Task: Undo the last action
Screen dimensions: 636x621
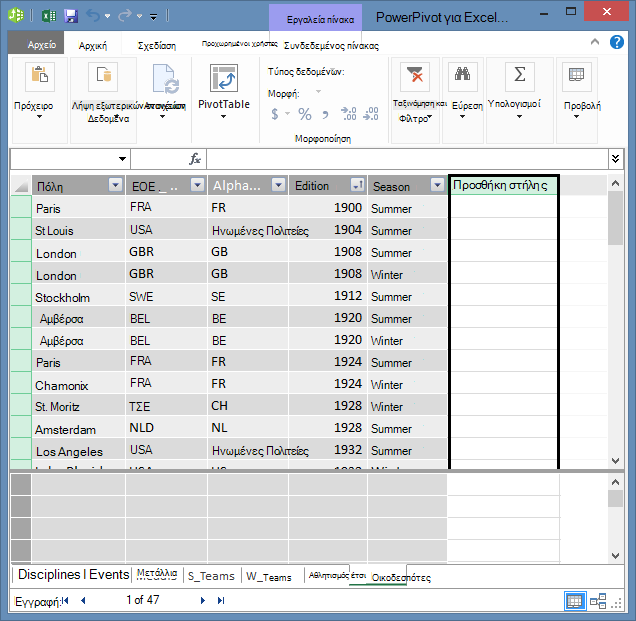Action: click(x=93, y=16)
